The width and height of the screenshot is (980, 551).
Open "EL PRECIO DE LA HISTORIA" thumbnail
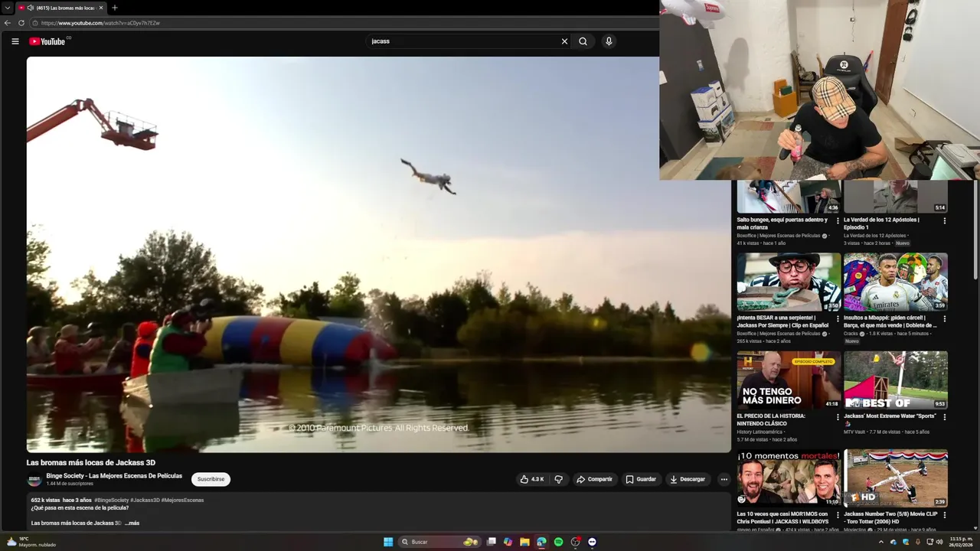coord(789,380)
